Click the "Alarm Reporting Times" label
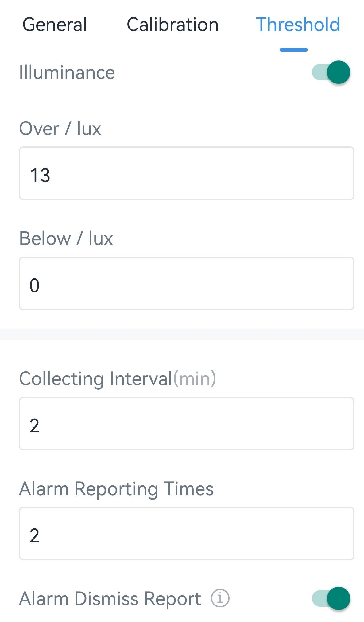Image resolution: width=364 pixels, height=622 pixels. (x=116, y=489)
